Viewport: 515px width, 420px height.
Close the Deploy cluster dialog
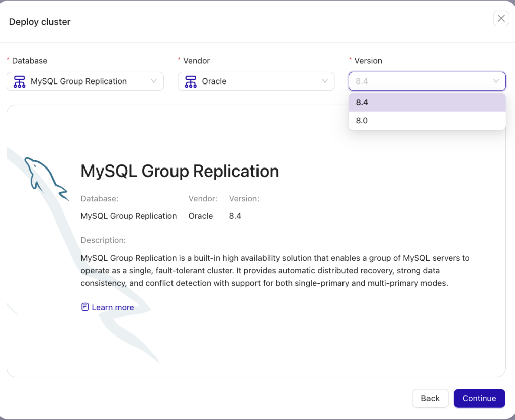tap(501, 19)
